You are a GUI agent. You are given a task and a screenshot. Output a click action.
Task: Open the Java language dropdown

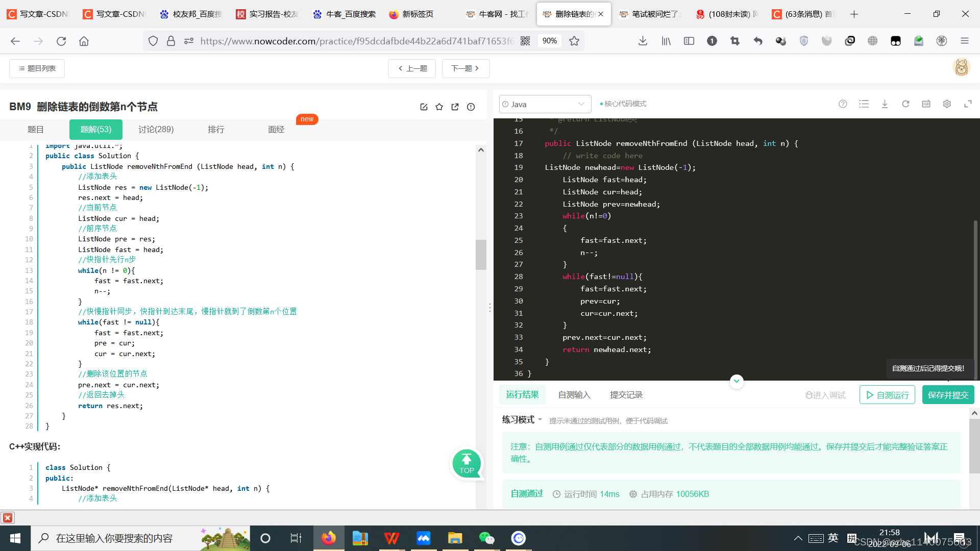[545, 104]
